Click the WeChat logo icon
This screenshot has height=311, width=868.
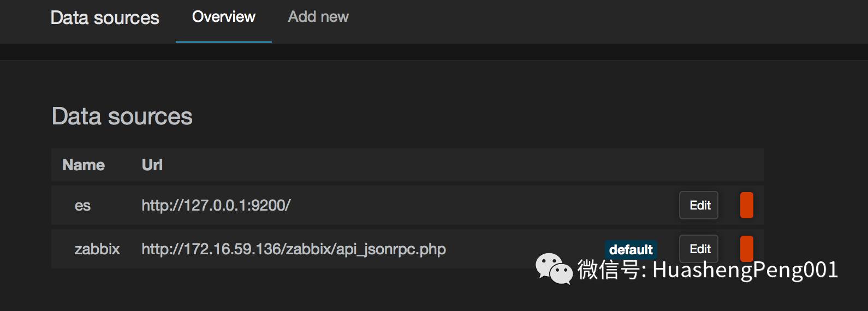(554, 269)
